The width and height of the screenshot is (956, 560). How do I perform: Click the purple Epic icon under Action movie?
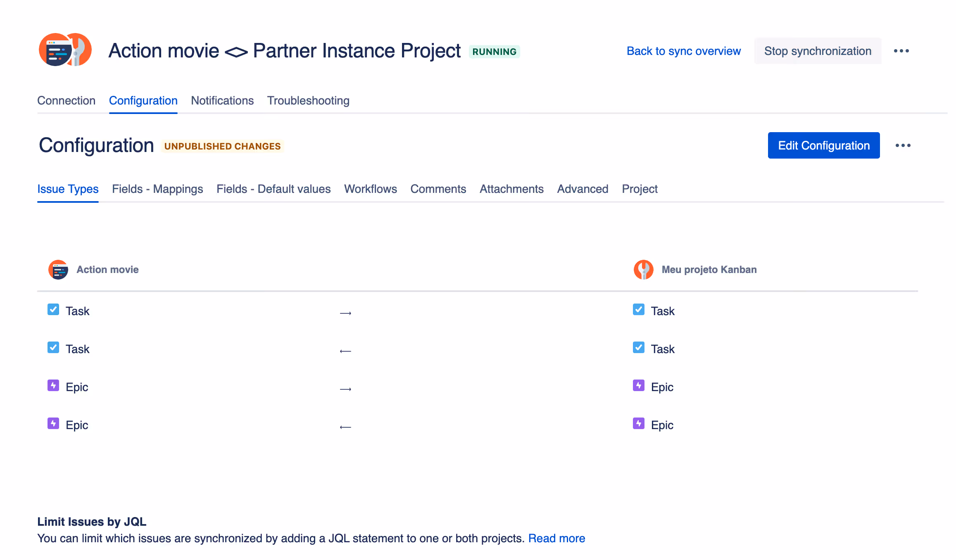click(53, 386)
